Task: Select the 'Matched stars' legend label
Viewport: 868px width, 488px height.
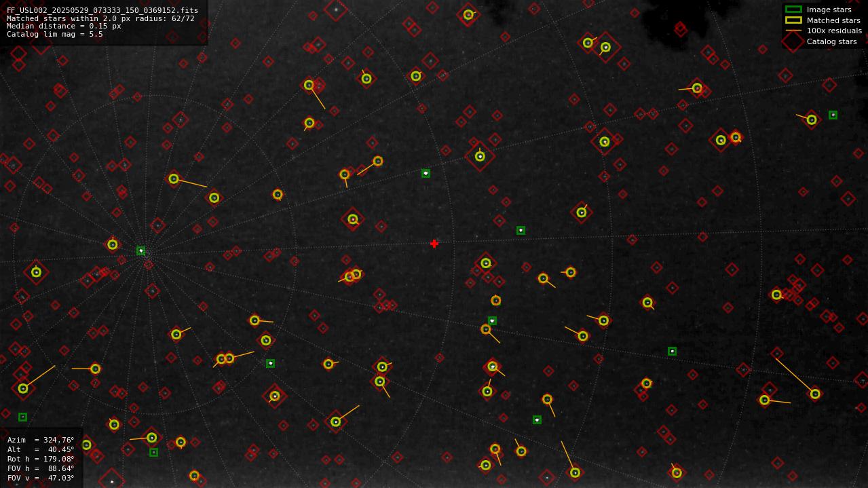Action: (833, 20)
